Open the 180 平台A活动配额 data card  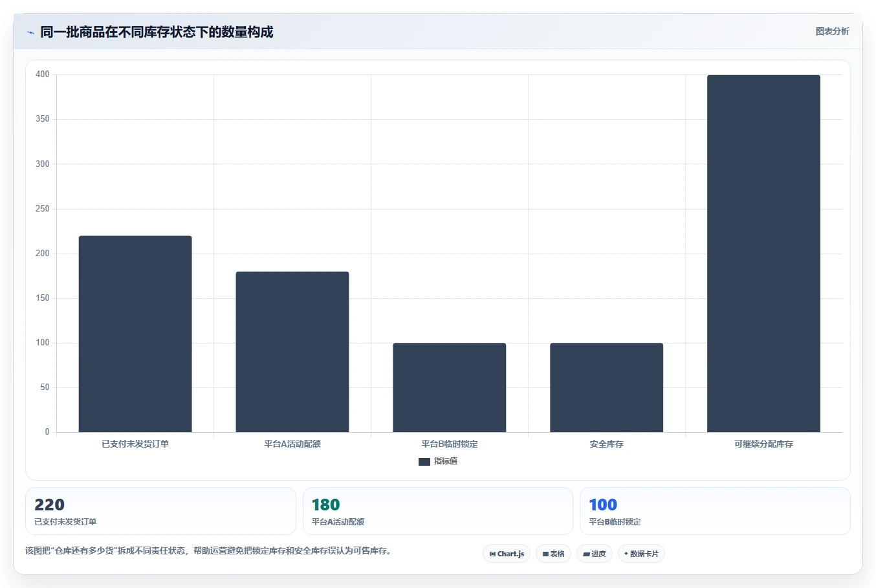point(438,511)
